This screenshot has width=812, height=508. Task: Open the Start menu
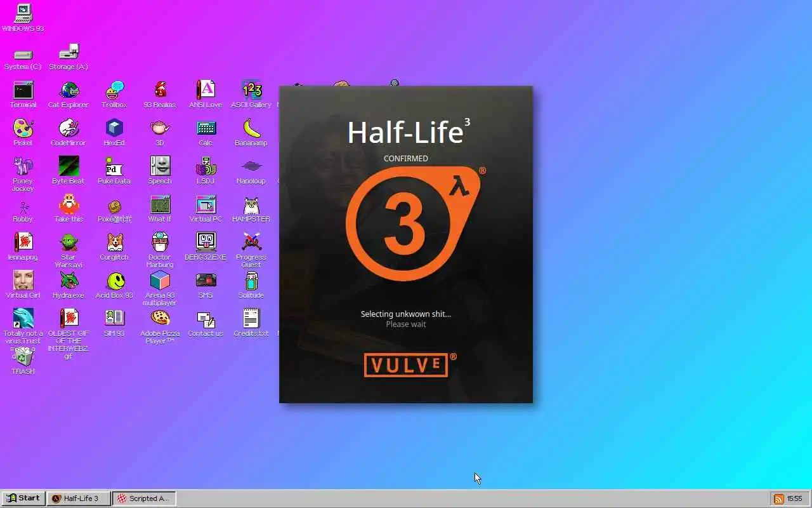coord(23,498)
